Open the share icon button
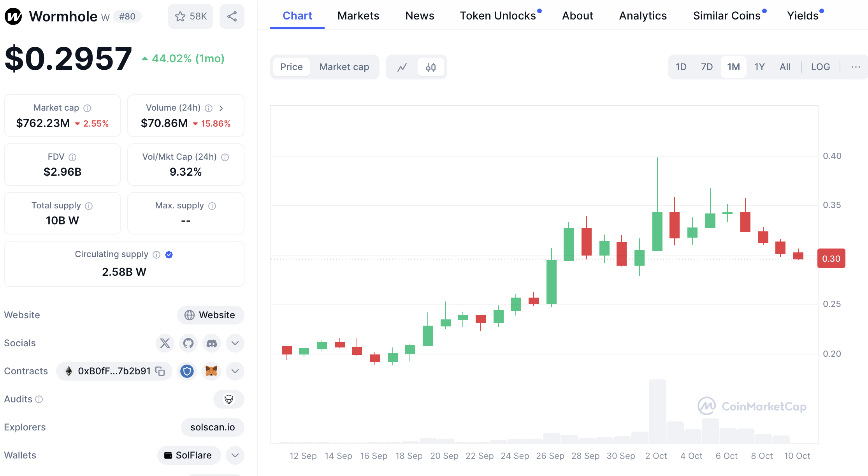The image size is (868, 476). click(x=232, y=16)
